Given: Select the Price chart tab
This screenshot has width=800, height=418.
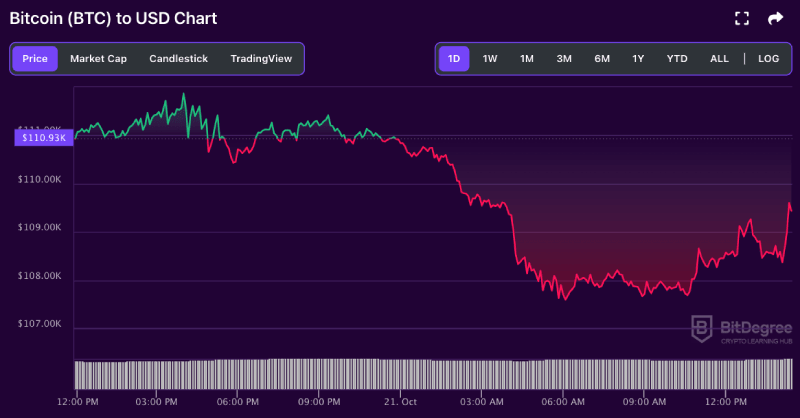Looking at the screenshot, I should click(35, 59).
